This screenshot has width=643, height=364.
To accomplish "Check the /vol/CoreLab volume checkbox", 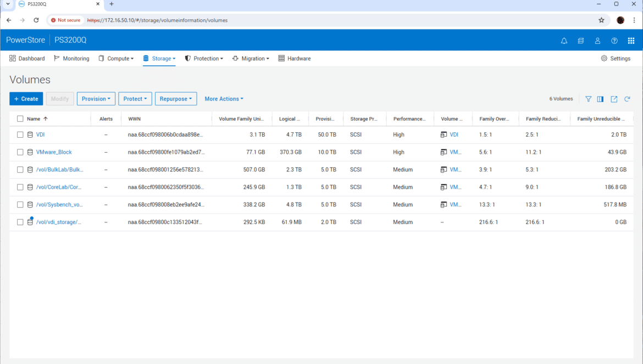I will pos(20,187).
